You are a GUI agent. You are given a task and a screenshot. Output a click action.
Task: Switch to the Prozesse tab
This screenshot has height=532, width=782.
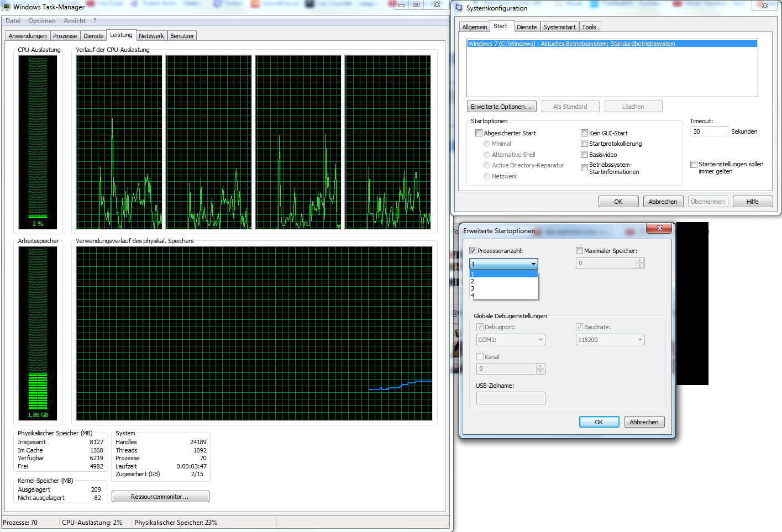tap(65, 36)
